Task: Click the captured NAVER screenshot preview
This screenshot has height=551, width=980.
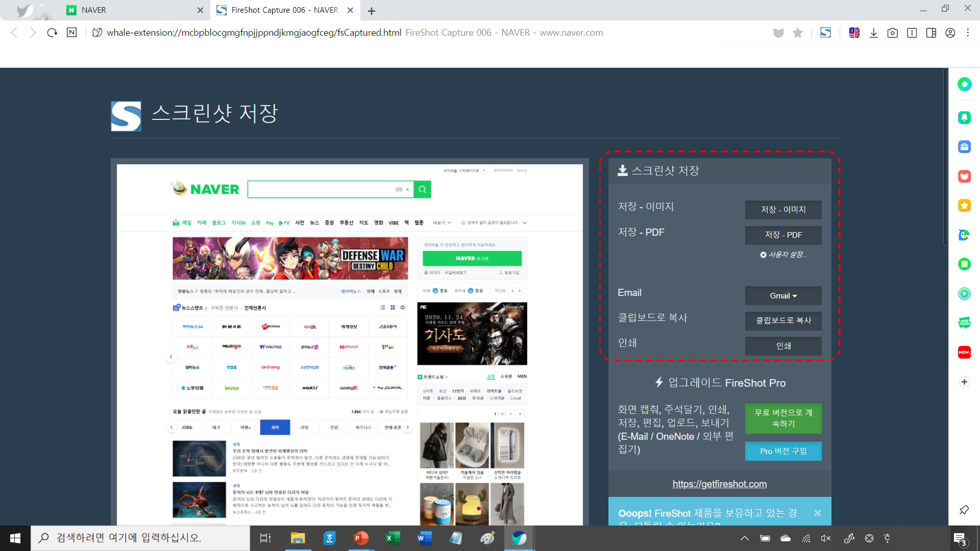Action: point(349,343)
